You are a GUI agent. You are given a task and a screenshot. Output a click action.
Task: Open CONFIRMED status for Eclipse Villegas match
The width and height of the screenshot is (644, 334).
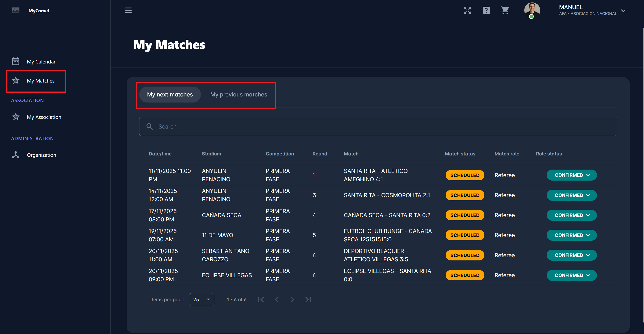coord(571,275)
